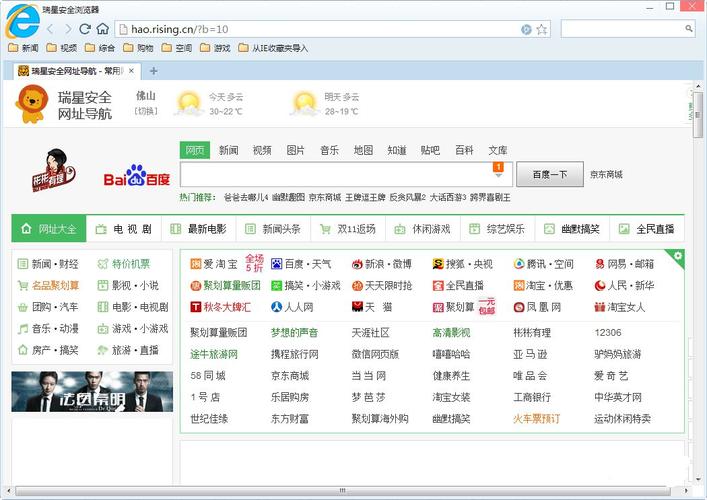Expand the Baidu search suggestion dropdown

[x=498, y=175]
